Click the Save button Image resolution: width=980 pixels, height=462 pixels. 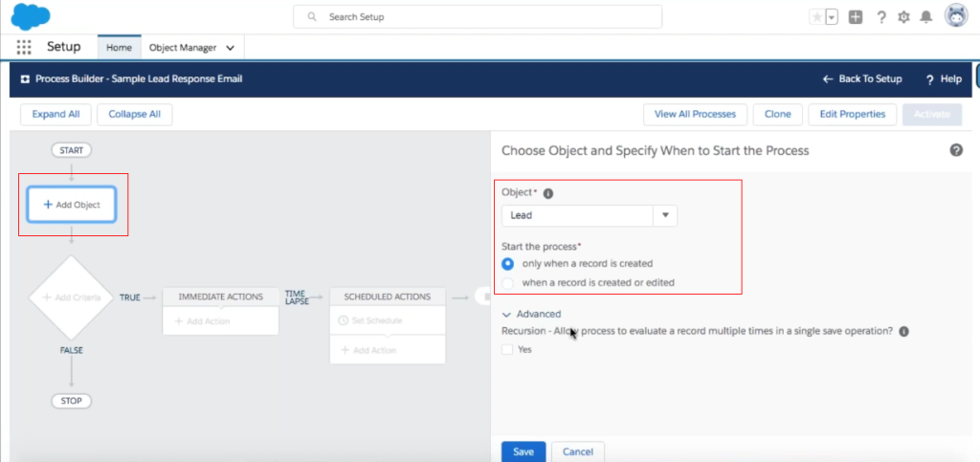pos(523,452)
